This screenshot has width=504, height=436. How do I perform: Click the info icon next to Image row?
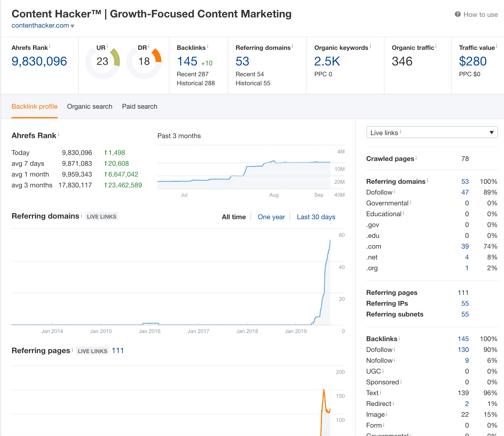387,414
